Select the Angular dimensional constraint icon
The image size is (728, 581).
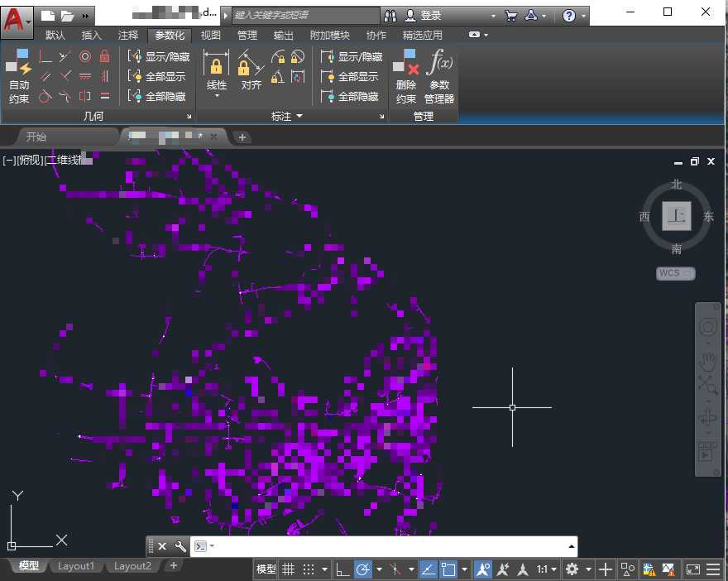click(x=278, y=76)
